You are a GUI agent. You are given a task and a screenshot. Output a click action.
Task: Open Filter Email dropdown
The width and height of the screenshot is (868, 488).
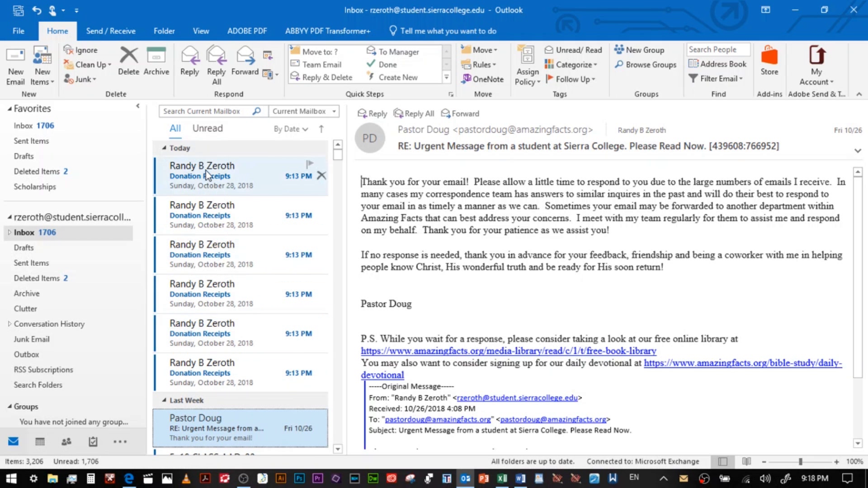pos(716,79)
